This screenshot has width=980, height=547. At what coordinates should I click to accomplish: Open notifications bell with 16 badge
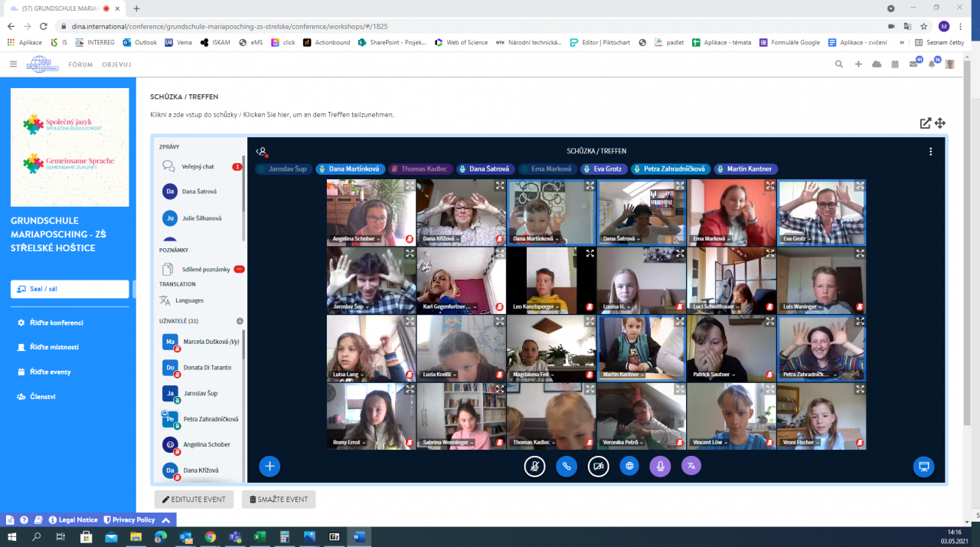(x=932, y=64)
